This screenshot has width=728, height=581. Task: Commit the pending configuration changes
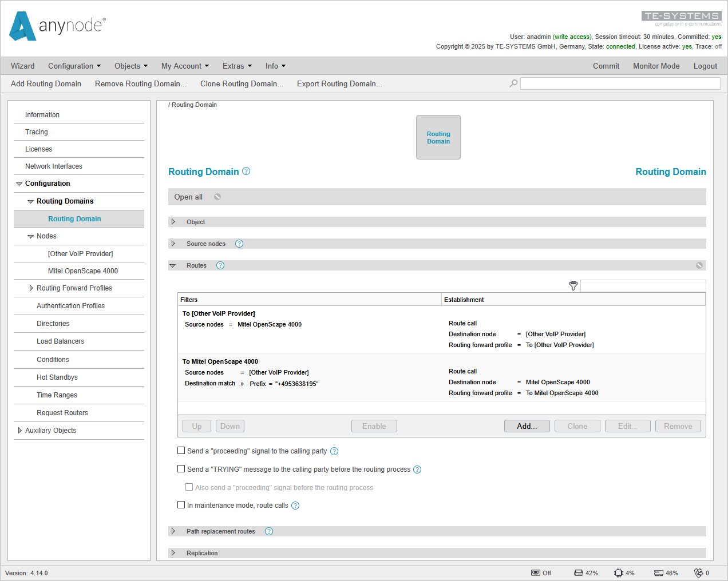coord(606,66)
